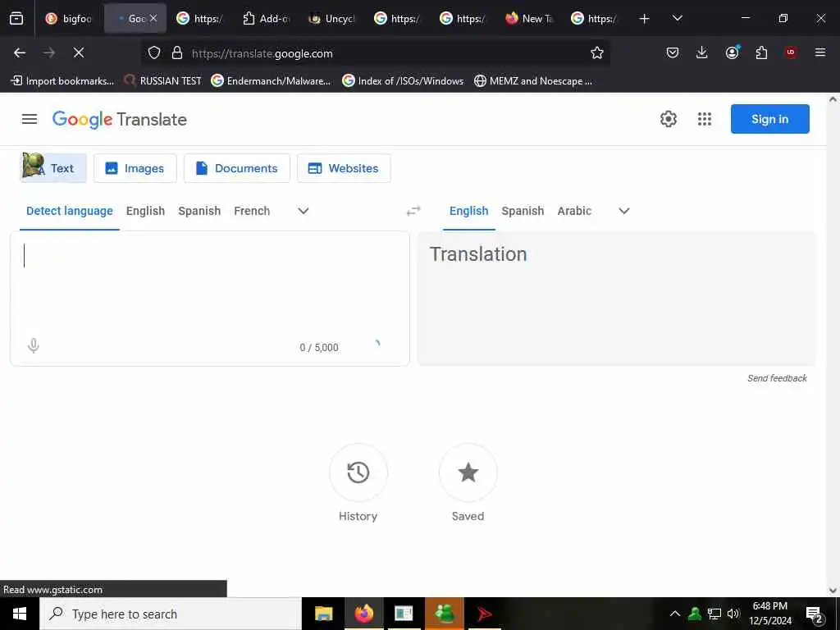Open the Windows notification center
This screenshot has height=630, width=840.
coord(815,614)
